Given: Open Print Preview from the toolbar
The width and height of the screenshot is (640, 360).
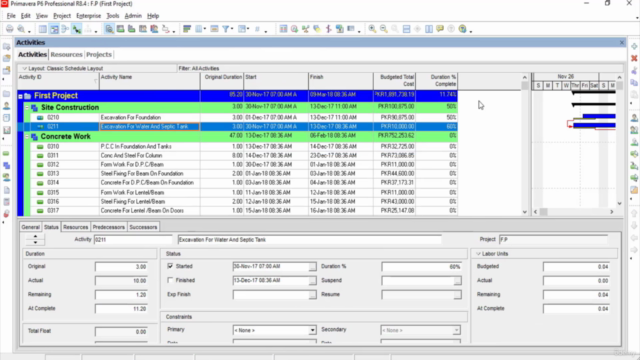Looking at the screenshot, I should pos(21,29).
